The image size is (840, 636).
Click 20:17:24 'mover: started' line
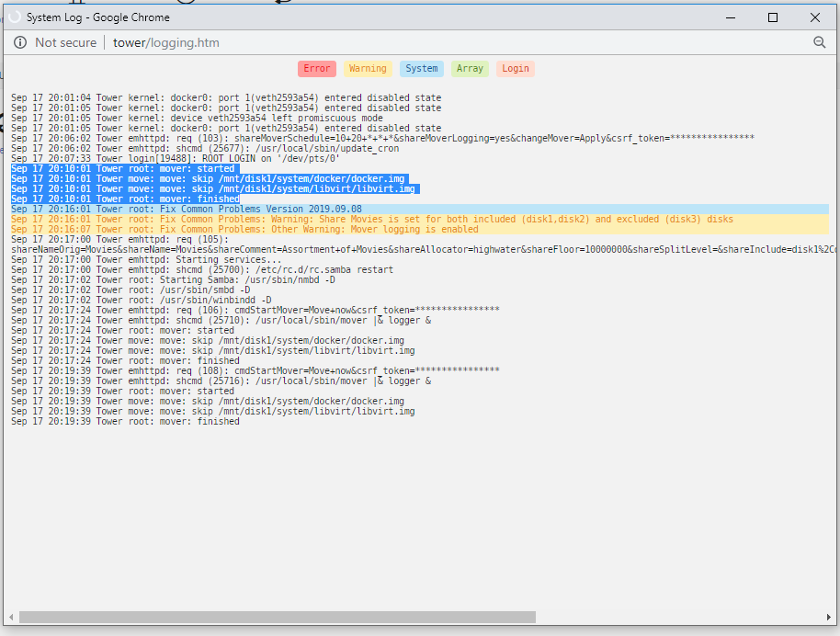coord(122,330)
